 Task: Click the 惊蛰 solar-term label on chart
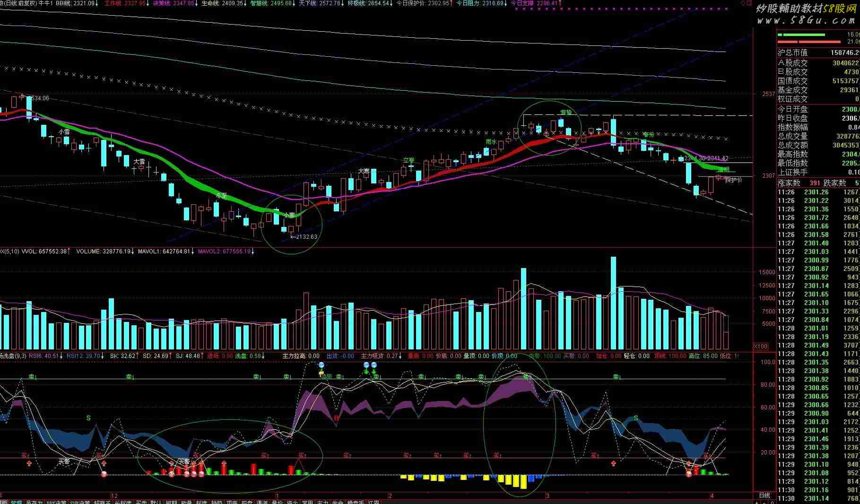point(566,113)
